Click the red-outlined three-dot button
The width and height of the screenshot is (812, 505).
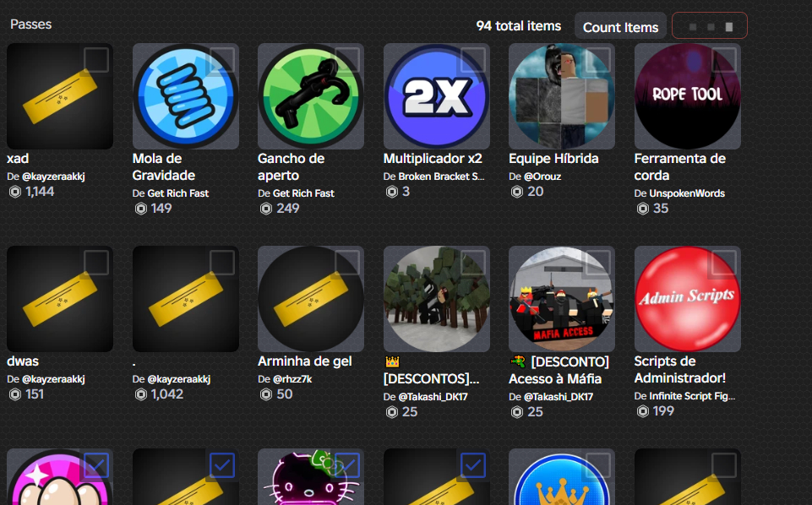710,26
